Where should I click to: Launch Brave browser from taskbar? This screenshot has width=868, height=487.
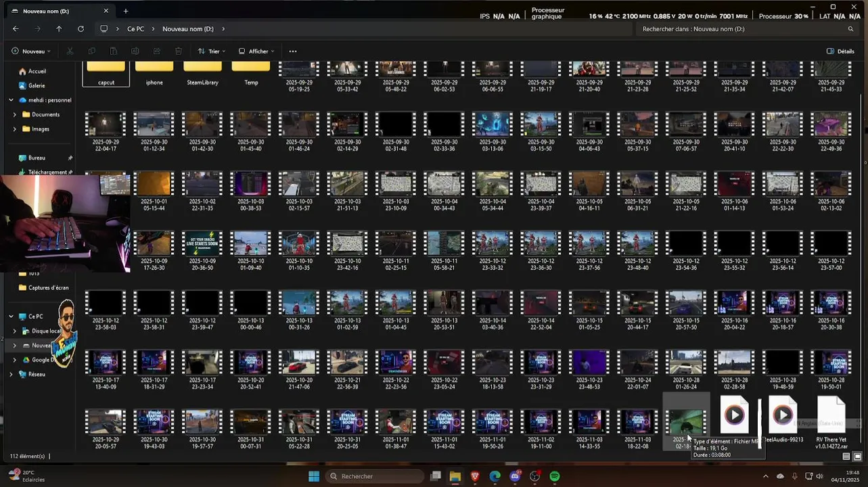coord(475,476)
